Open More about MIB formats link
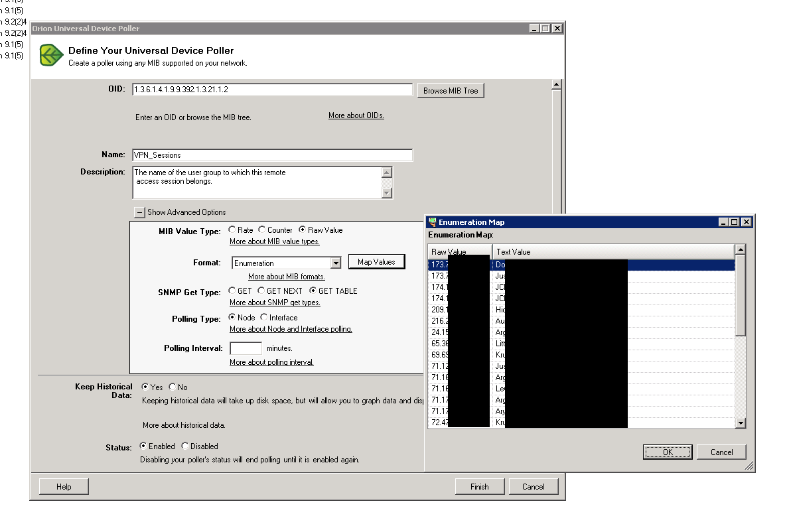 (x=286, y=277)
